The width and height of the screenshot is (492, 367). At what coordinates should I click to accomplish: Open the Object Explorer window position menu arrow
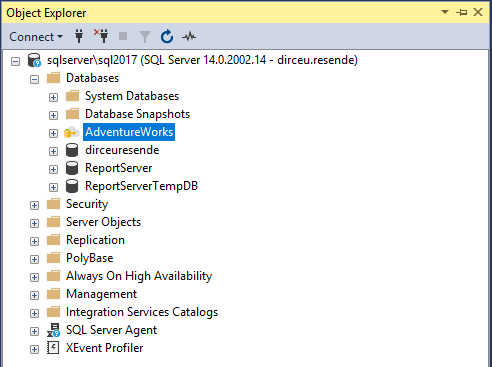click(445, 12)
